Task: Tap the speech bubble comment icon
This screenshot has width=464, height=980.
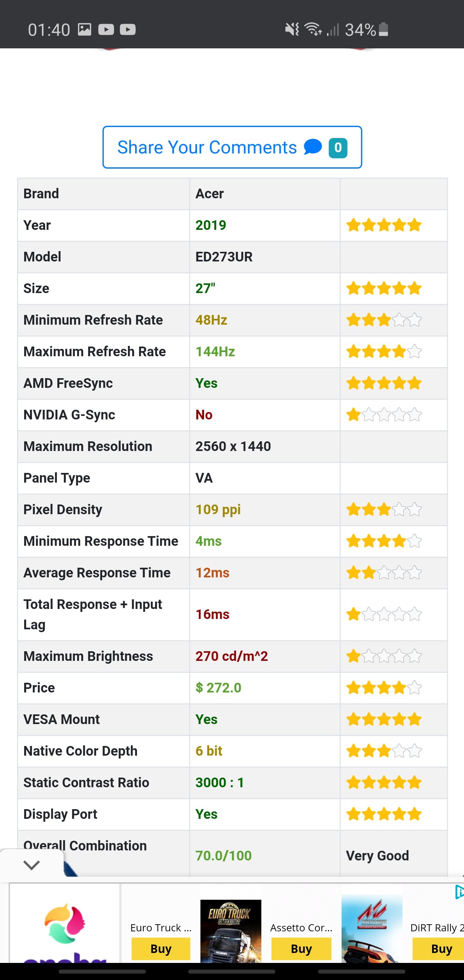Action: pyautogui.click(x=313, y=147)
